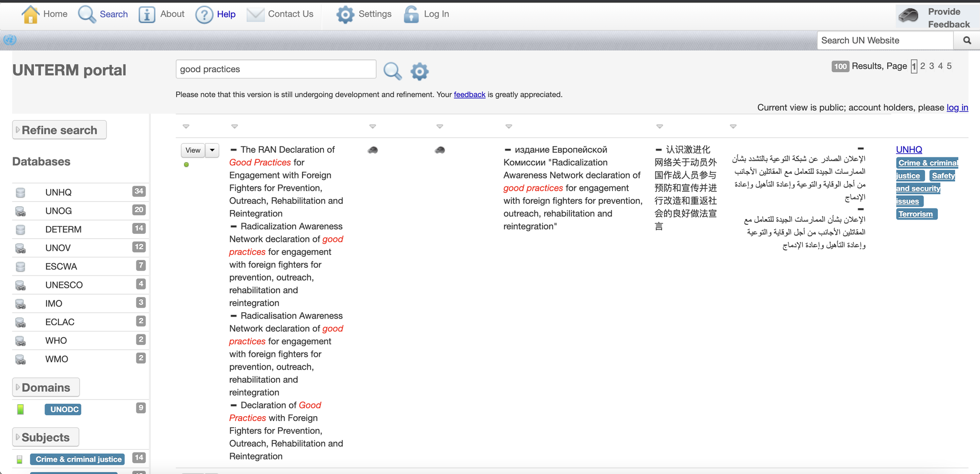This screenshot has width=980, height=474.
Task: Open the dropdown arrow next to View
Action: click(212, 150)
